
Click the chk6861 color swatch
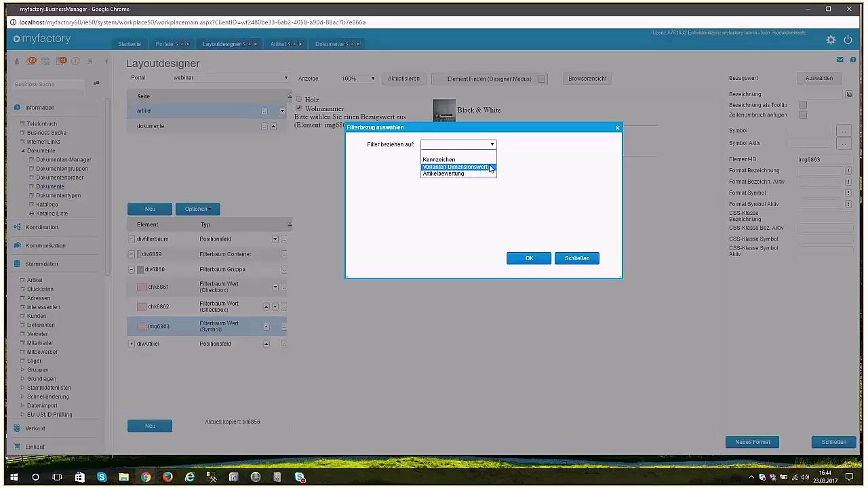click(142, 287)
